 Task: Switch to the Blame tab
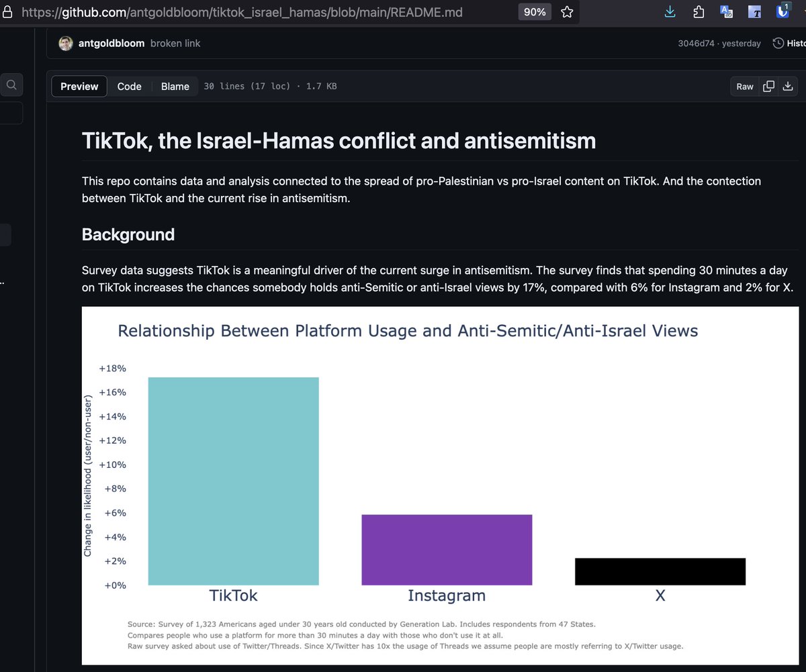175,86
